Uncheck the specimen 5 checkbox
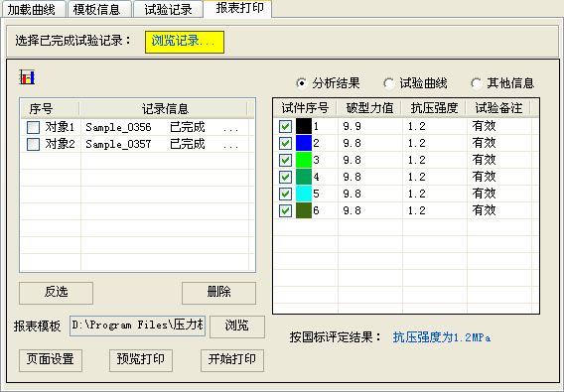The width and height of the screenshot is (564, 392). point(285,194)
